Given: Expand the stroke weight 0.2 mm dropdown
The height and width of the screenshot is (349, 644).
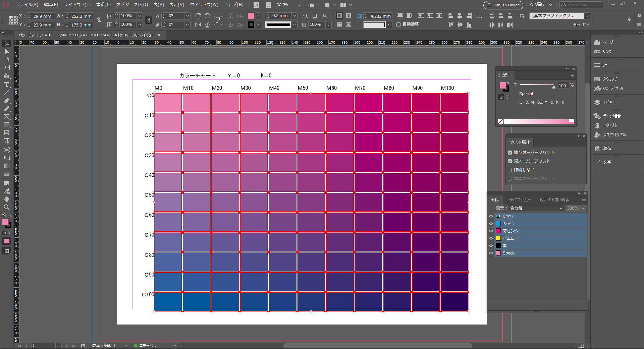Looking at the screenshot, I should tap(294, 16).
